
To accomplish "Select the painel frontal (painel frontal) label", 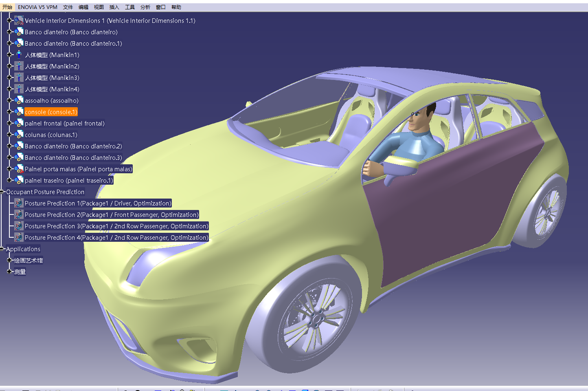I will click(65, 123).
